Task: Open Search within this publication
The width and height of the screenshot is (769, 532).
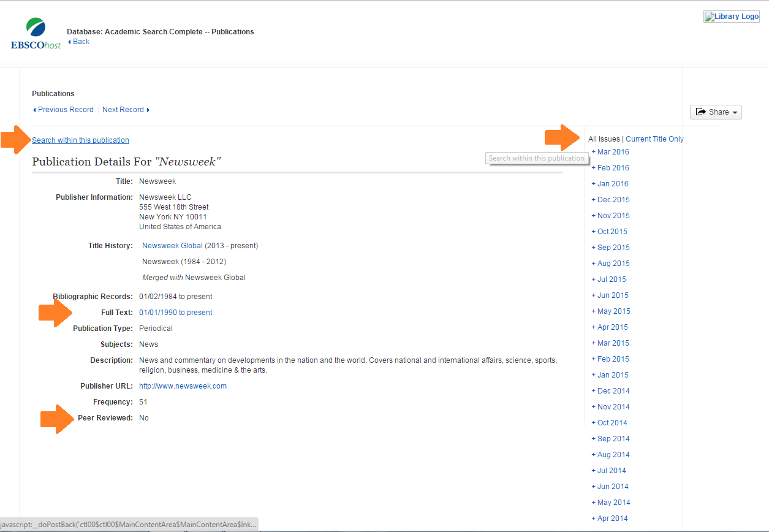Action: (x=80, y=140)
